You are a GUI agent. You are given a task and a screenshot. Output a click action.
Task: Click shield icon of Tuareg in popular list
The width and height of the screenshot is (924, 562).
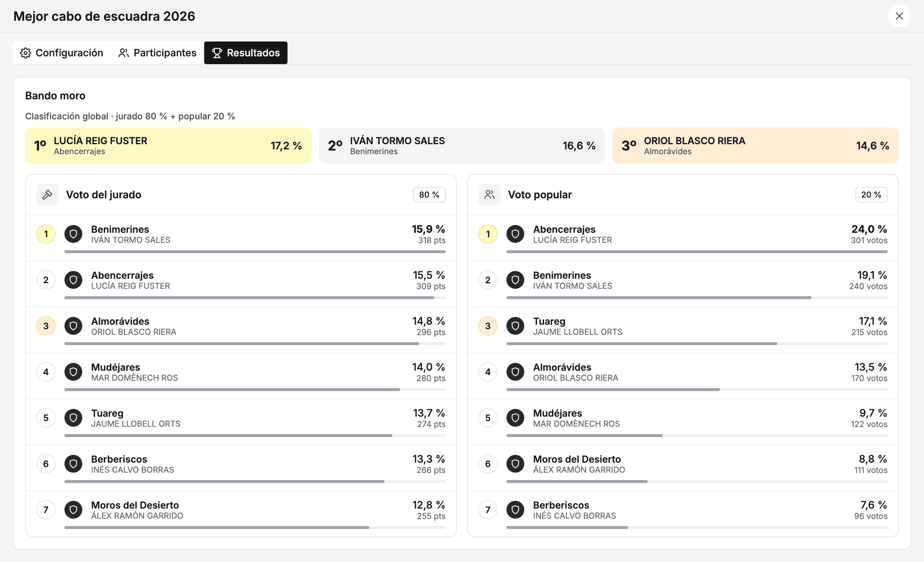515,326
